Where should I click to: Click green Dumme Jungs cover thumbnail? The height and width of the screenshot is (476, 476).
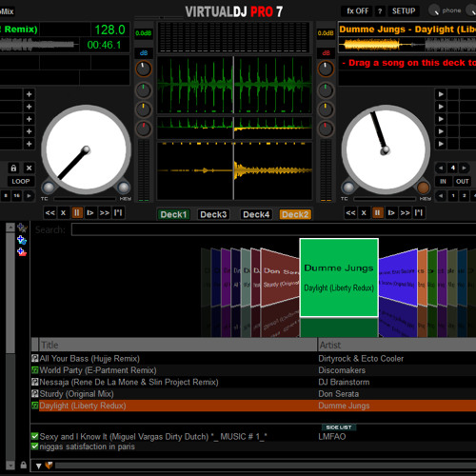[339, 278]
